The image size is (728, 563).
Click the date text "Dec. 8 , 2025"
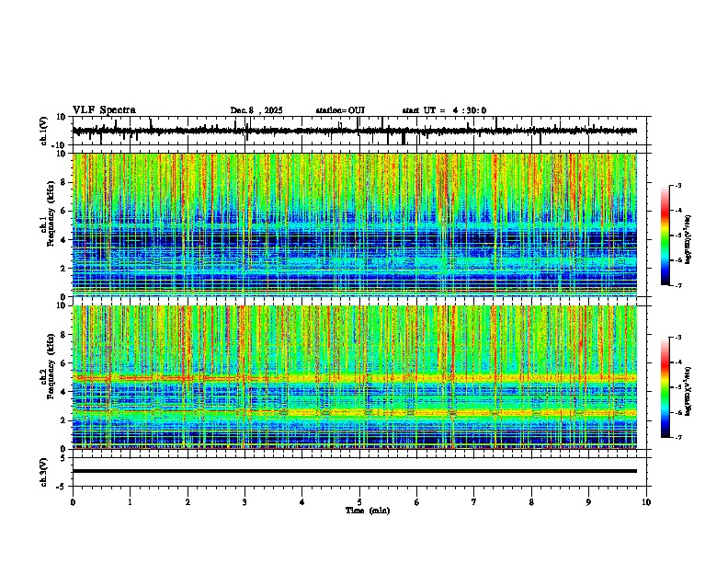click(256, 110)
